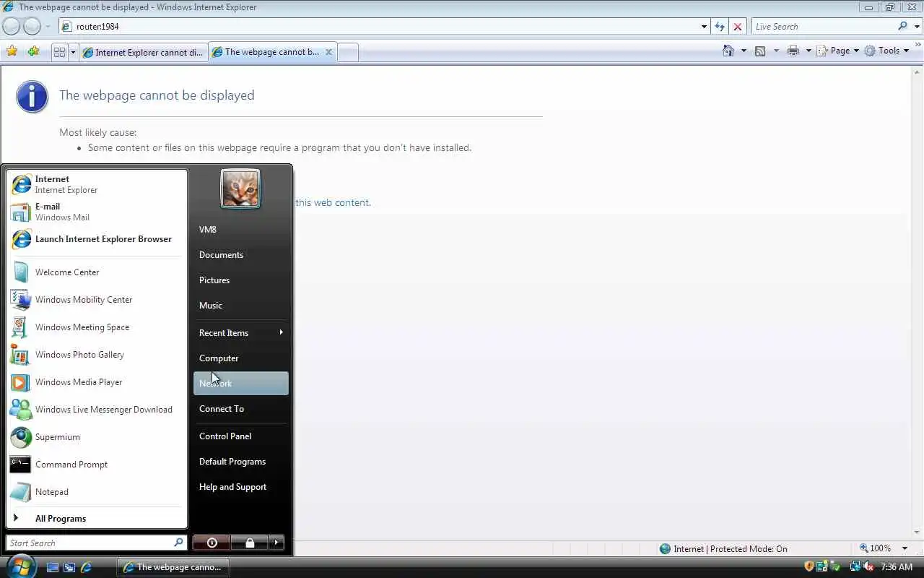Image resolution: width=924 pixels, height=578 pixels.
Task: Click the Add to Favorites icon
Action: [x=33, y=51]
